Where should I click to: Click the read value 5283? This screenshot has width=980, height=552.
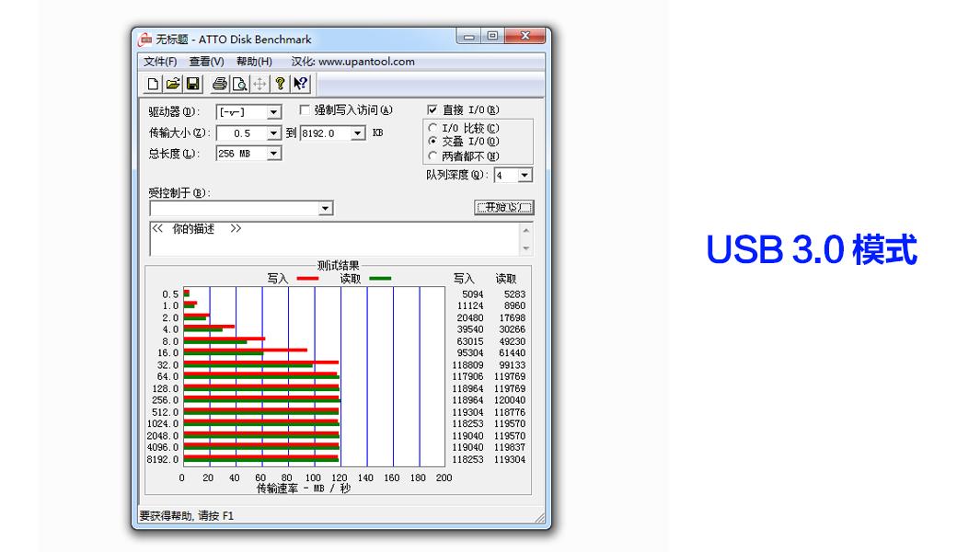(515, 294)
